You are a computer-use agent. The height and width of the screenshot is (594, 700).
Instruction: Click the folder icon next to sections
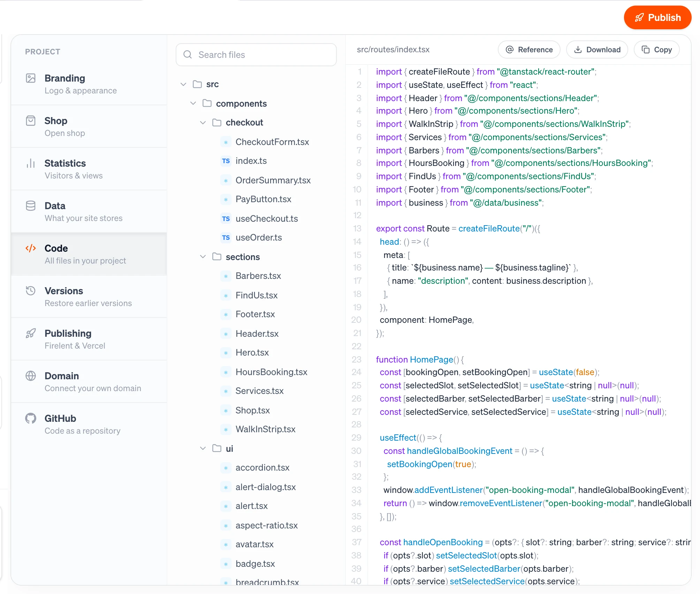click(x=217, y=257)
